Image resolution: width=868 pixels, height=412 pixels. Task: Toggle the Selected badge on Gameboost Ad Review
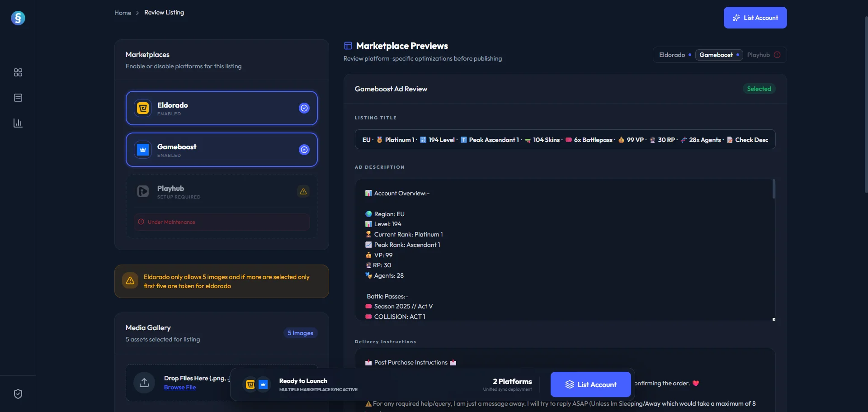759,89
